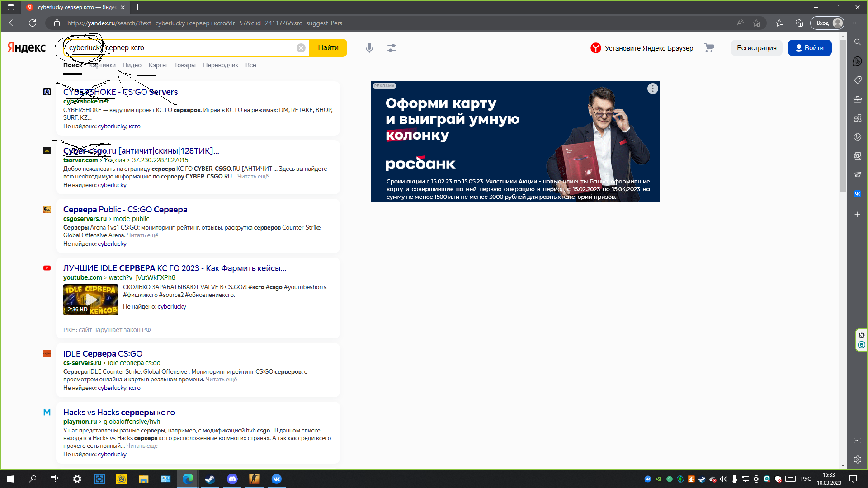This screenshot has height=488, width=868.
Task: Open the ad options three-dot menu
Action: (x=652, y=89)
